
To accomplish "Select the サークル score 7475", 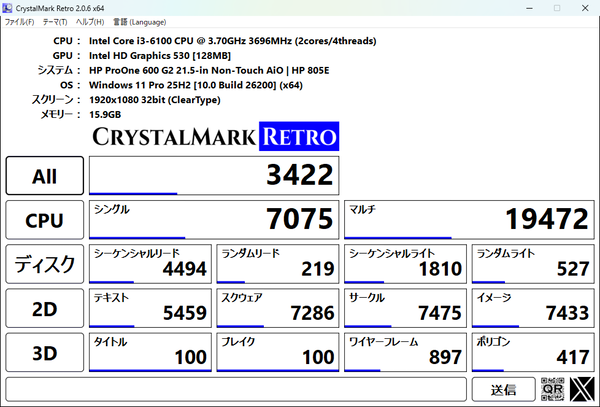I will (x=440, y=313).
